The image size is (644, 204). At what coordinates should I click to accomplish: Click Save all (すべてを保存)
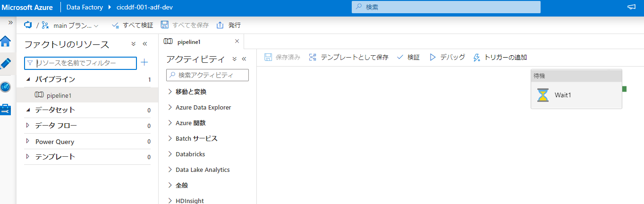click(185, 25)
